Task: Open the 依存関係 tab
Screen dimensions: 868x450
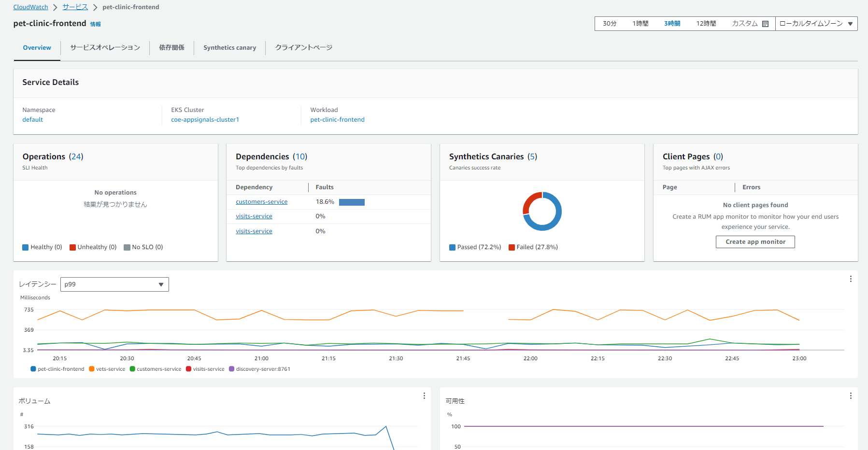Action: click(x=171, y=48)
